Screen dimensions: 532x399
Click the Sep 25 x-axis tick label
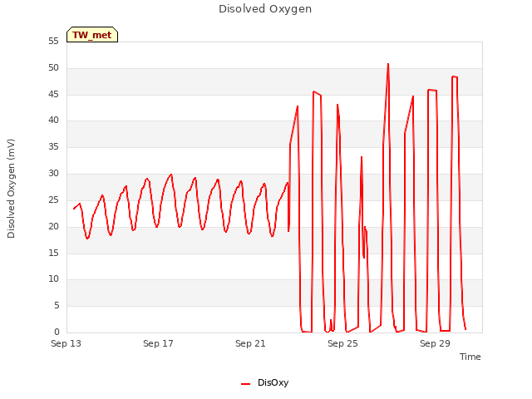(342, 343)
